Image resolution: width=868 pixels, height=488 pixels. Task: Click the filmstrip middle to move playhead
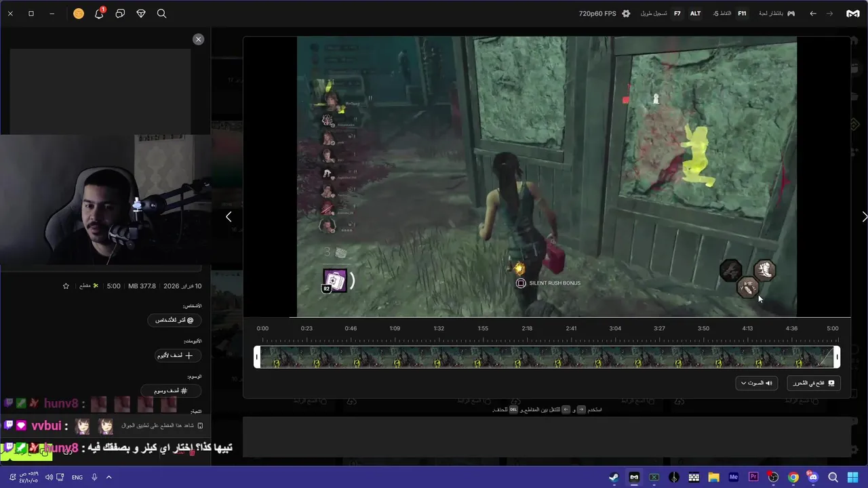(547, 357)
